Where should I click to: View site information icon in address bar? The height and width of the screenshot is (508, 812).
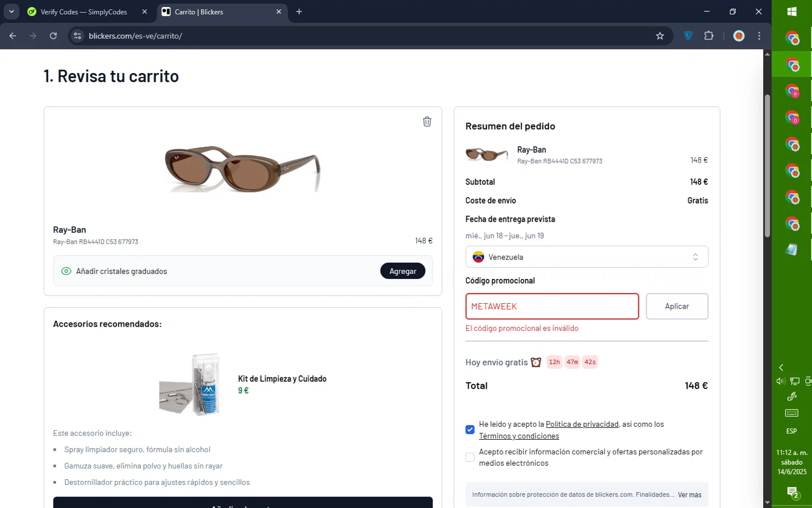coord(77,36)
